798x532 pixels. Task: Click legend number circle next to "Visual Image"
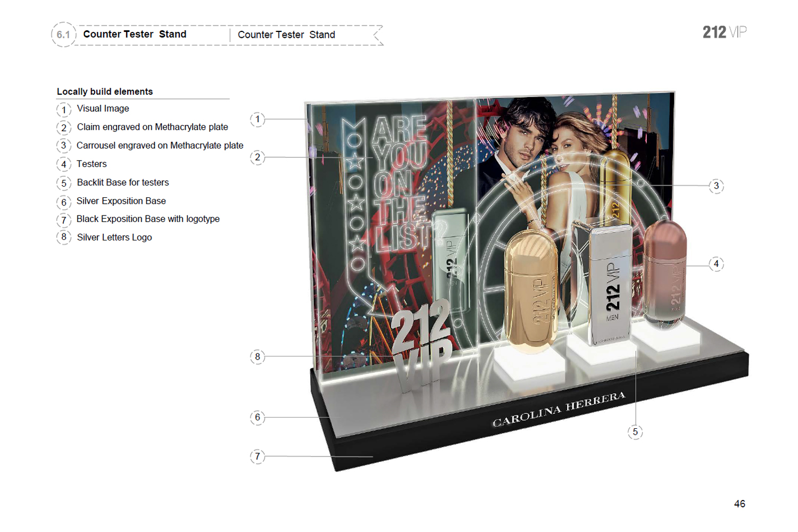64,110
